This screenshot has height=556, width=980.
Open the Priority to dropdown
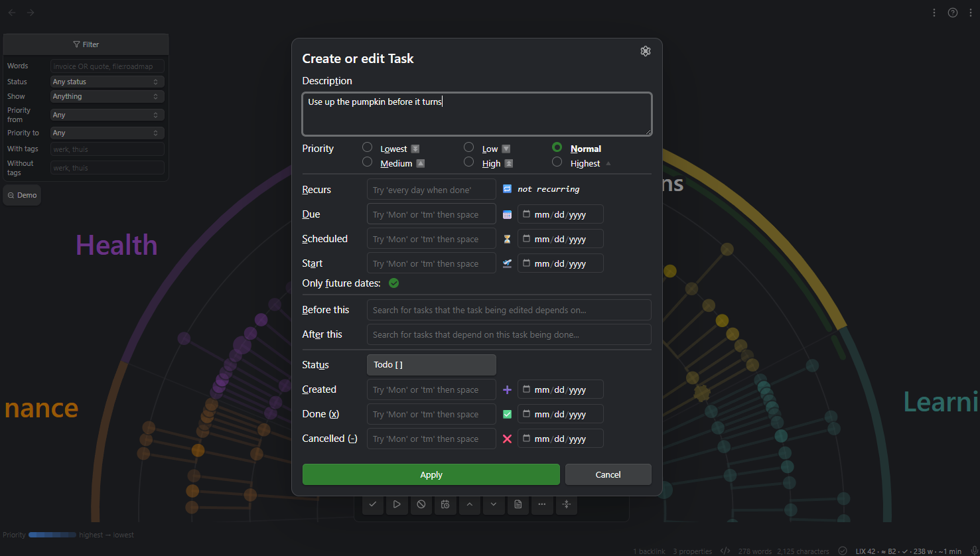point(107,133)
